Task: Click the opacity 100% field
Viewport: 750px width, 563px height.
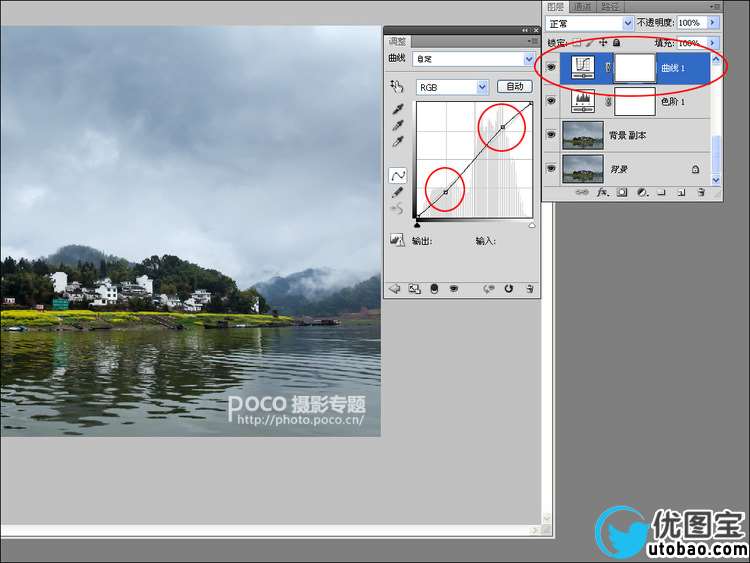Action: (692, 22)
